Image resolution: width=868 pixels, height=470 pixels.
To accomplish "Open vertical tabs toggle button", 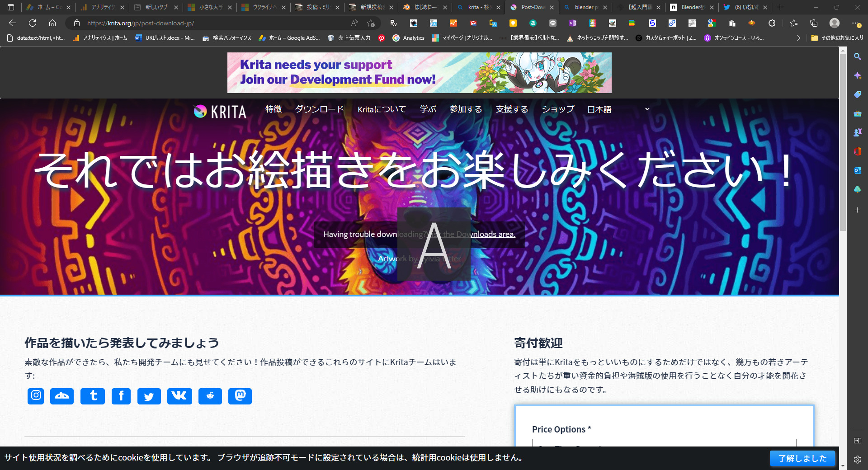I will click(x=11, y=7).
